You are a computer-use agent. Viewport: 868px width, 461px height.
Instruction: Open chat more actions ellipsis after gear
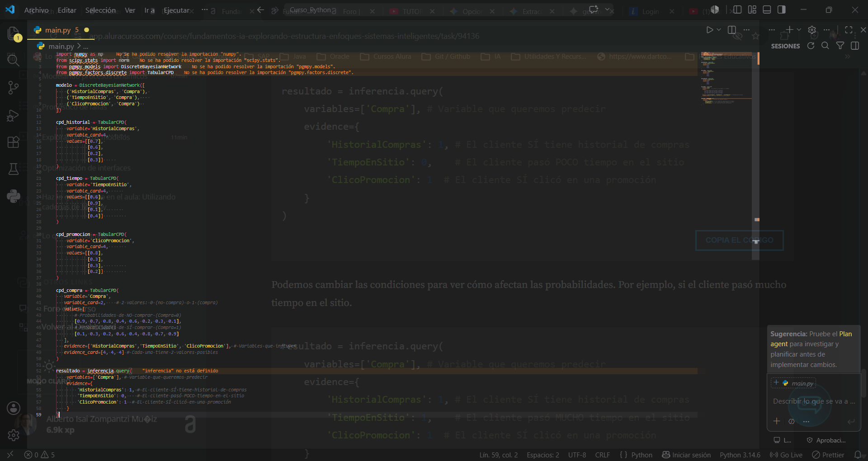pos(826,29)
